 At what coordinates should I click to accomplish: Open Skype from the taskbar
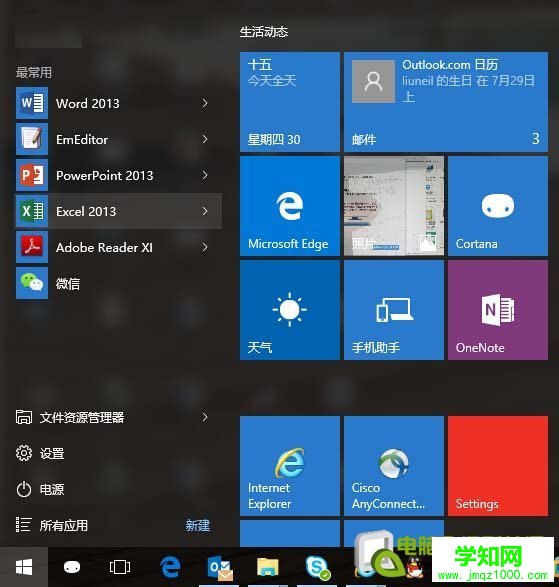(318, 567)
